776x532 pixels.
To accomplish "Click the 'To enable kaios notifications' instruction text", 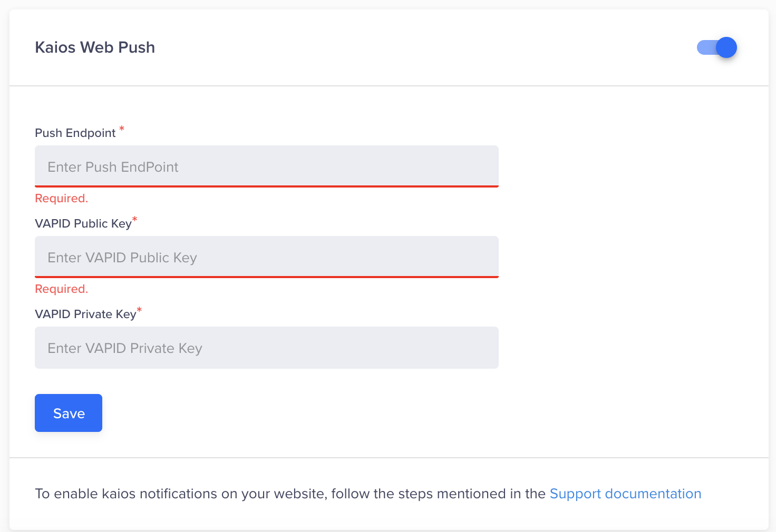I will pyautogui.click(x=290, y=494).
